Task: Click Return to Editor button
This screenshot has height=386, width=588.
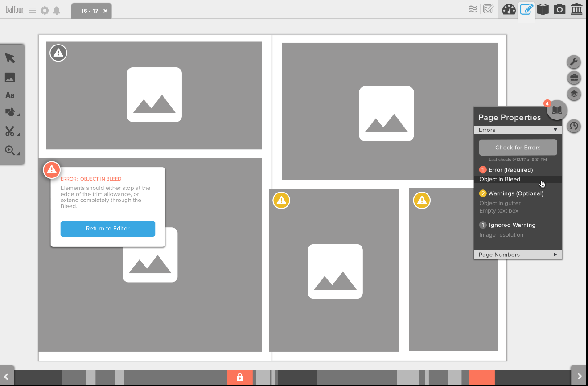Action: [x=108, y=229]
